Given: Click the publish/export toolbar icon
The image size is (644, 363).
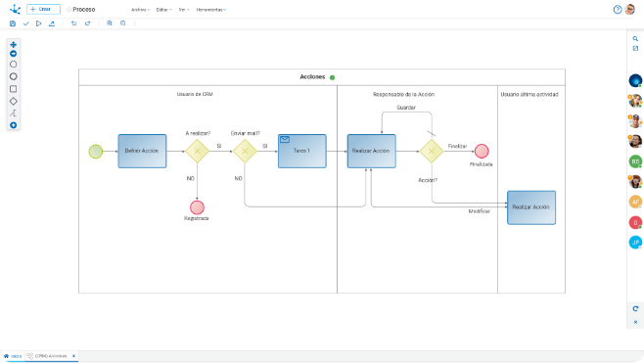Looking at the screenshot, I should (x=52, y=23).
